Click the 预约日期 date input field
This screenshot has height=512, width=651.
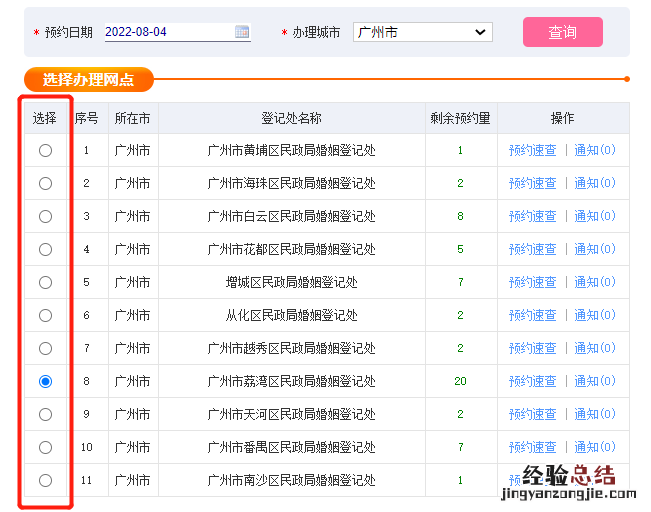tap(167, 32)
